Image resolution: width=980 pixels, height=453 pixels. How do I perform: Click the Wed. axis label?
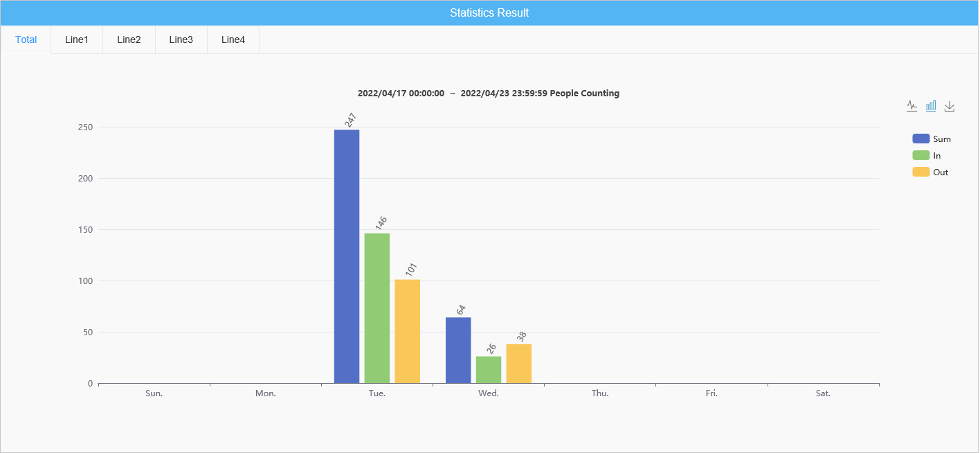tap(489, 393)
